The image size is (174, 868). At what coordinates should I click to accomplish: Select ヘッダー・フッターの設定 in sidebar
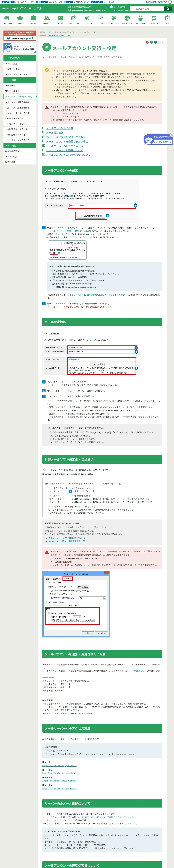click(20, 113)
